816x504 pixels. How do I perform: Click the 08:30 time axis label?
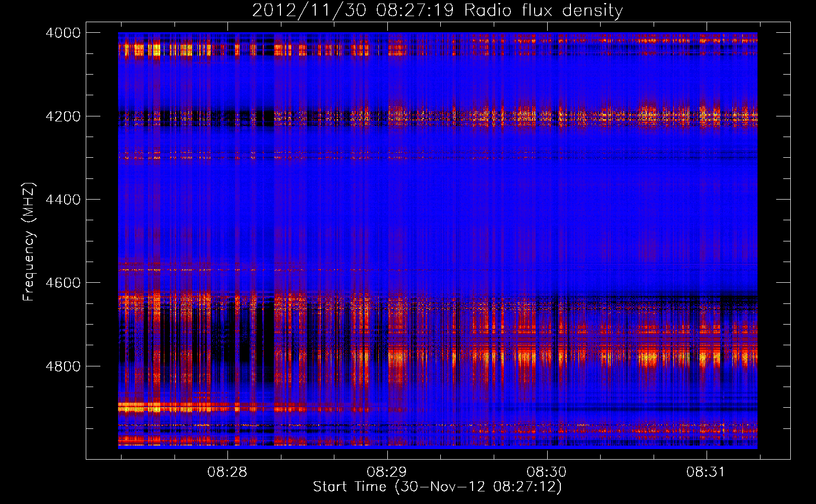pyautogui.click(x=547, y=472)
